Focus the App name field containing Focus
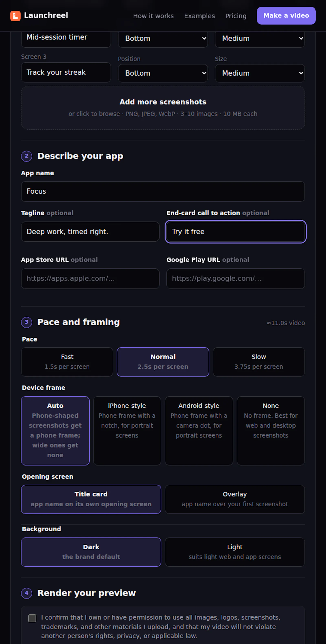 point(163,191)
